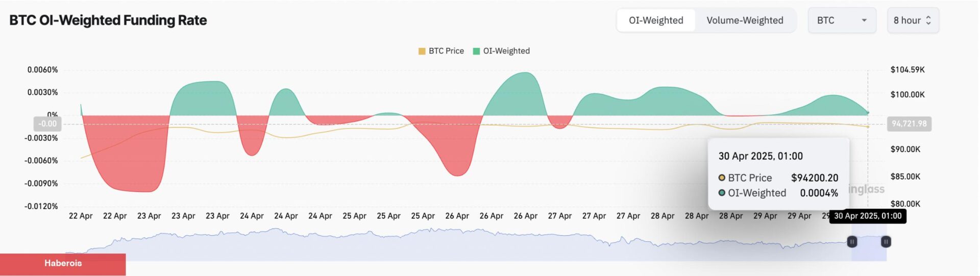Image resolution: width=980 pixels, height=276 pixels.
Task: Click the left range slider pause-shaped handle
Action: tap(852, 242)
